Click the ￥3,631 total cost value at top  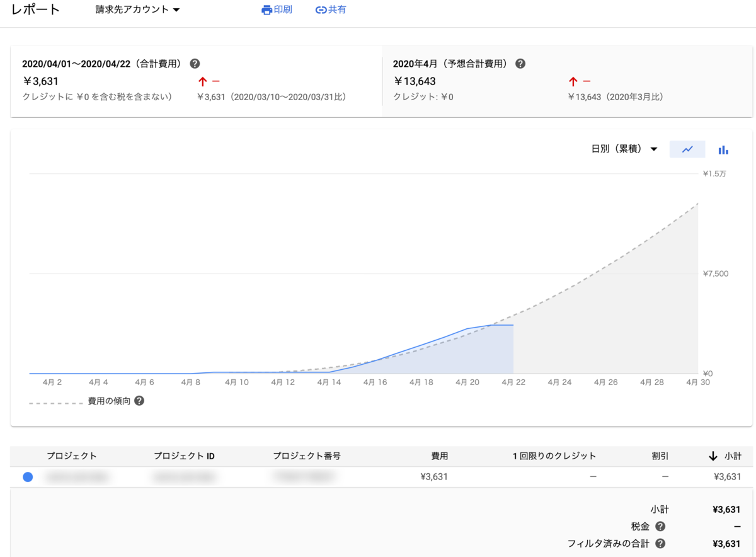(x=40, y=81)
